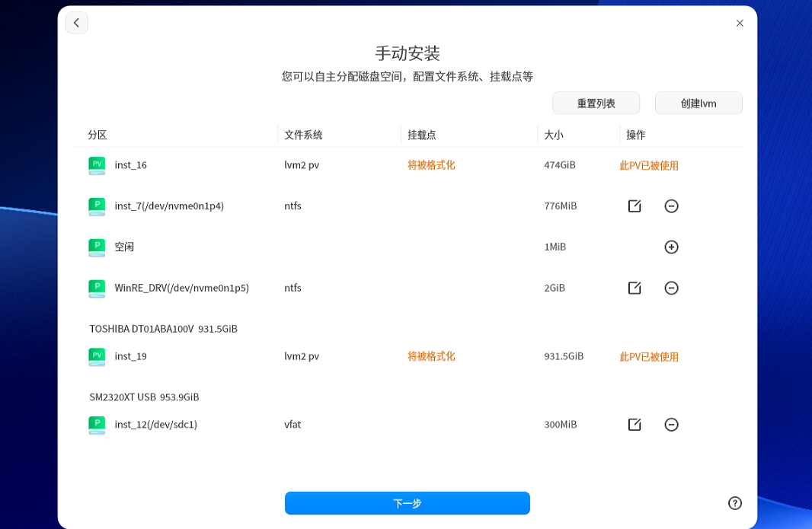Delete the inst_7 nvme0n1p4 partition
Viewport: 812px width, 529px height.
[671, 206]
